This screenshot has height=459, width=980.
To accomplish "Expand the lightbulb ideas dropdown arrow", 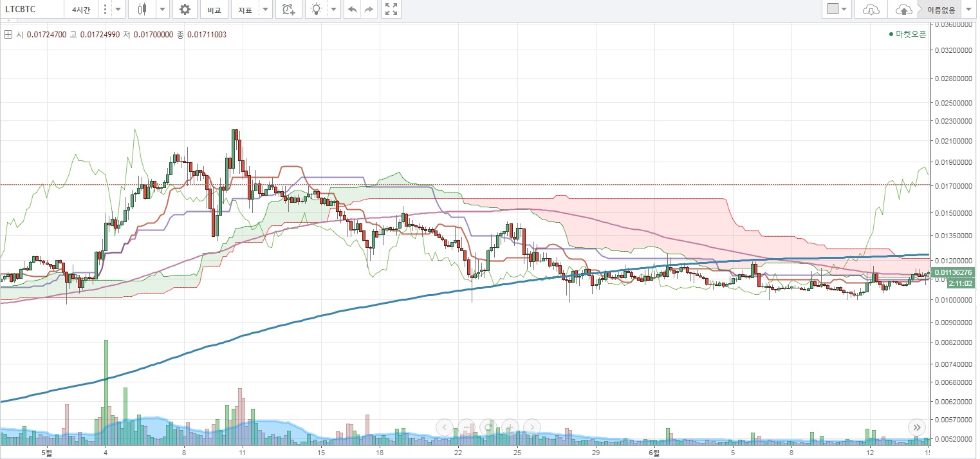I will [333, 9].
